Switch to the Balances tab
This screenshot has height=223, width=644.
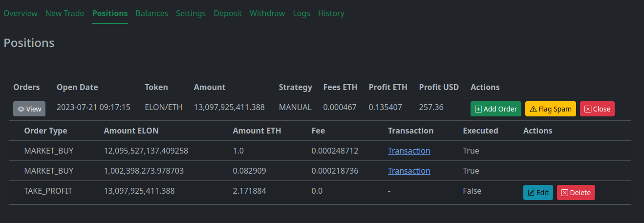(152, 13)
